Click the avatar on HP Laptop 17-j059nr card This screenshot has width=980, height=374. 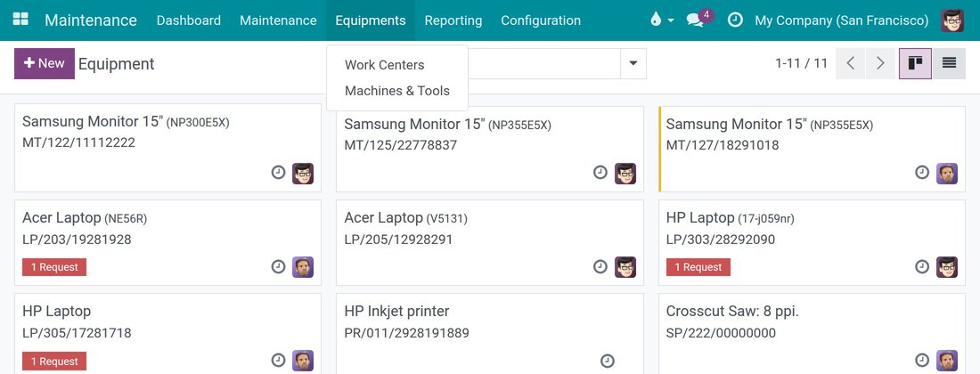tap(947, 266)
